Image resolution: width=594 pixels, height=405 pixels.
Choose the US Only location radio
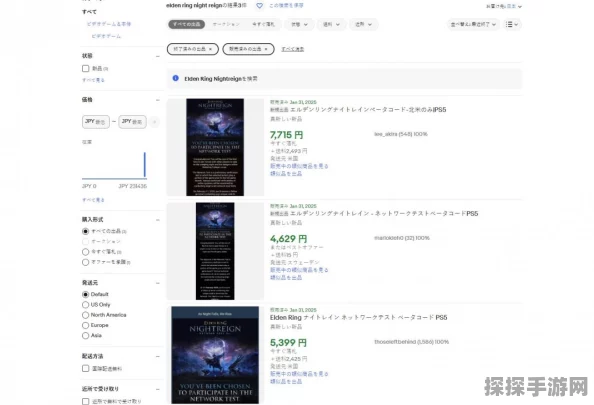click(86, 305)
